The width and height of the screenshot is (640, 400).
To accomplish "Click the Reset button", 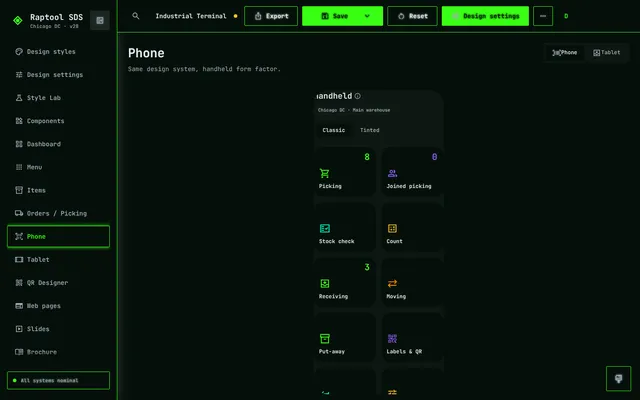I will 412,16.
